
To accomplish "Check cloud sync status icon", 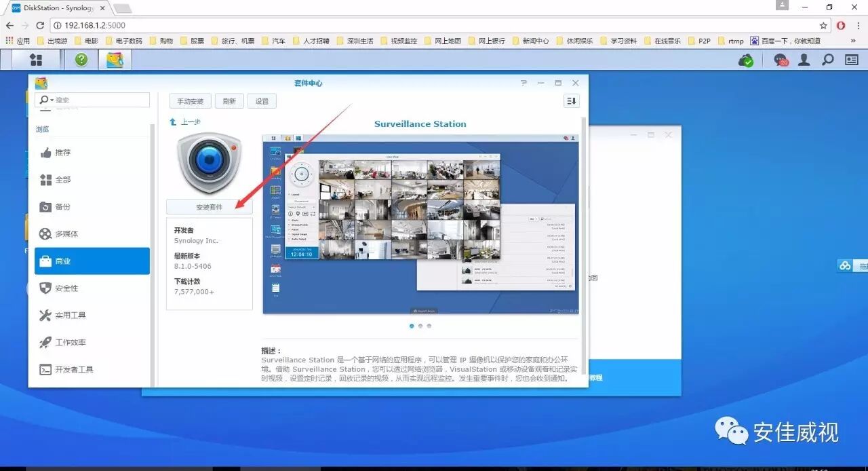I will [746, 60].
